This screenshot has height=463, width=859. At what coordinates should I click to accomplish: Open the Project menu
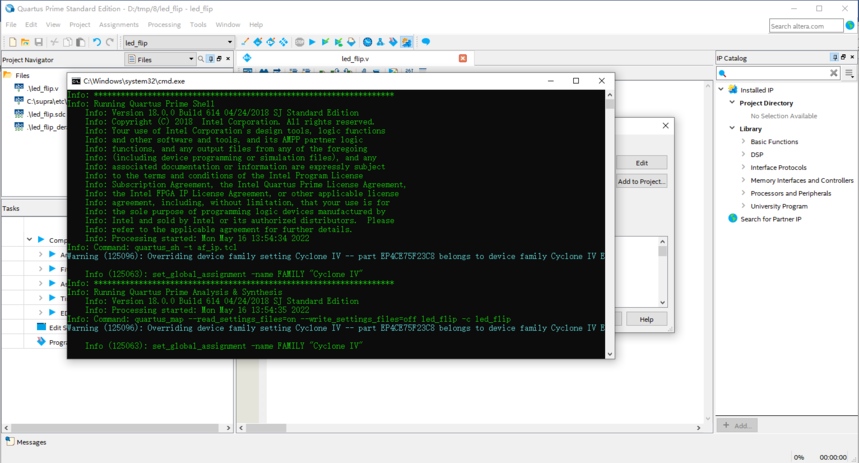click(79, 25)
